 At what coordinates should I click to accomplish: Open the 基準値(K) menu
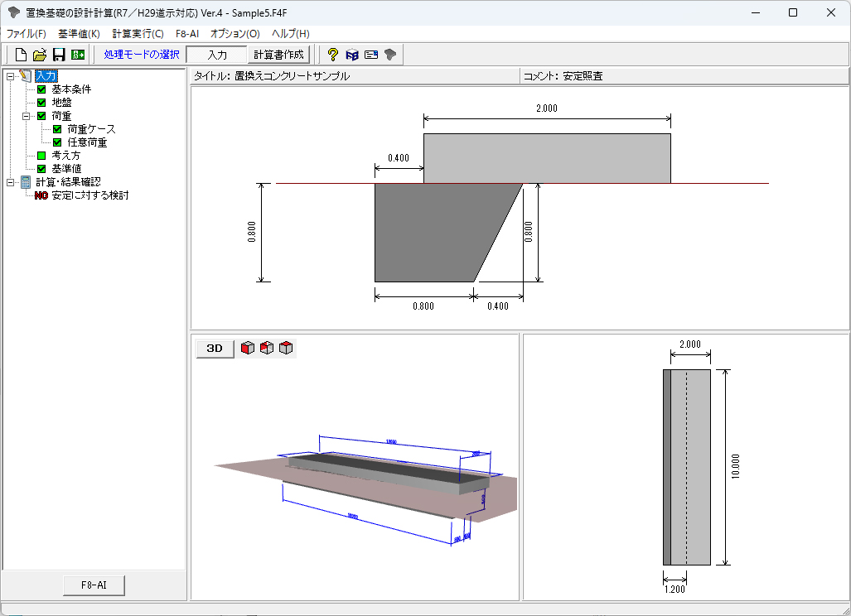pos(80,34)
